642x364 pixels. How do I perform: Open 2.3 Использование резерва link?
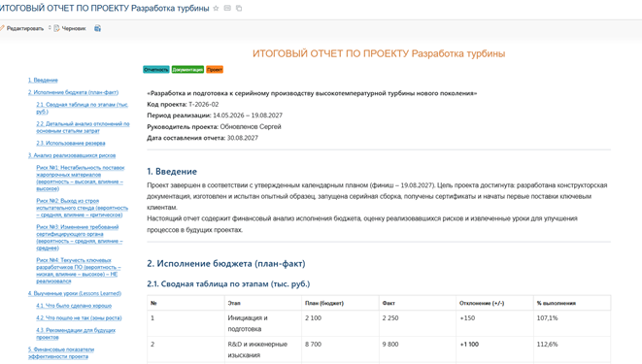pos(71,143)
